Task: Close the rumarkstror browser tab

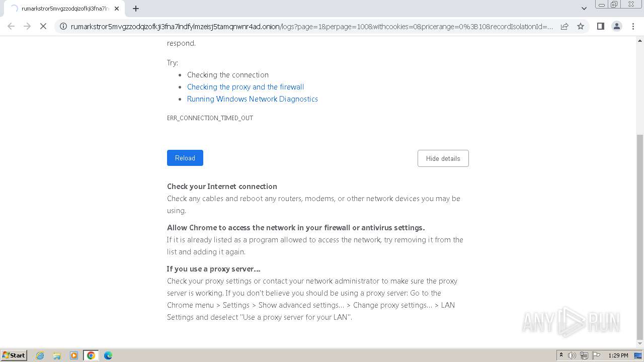Action: (117, 9)
